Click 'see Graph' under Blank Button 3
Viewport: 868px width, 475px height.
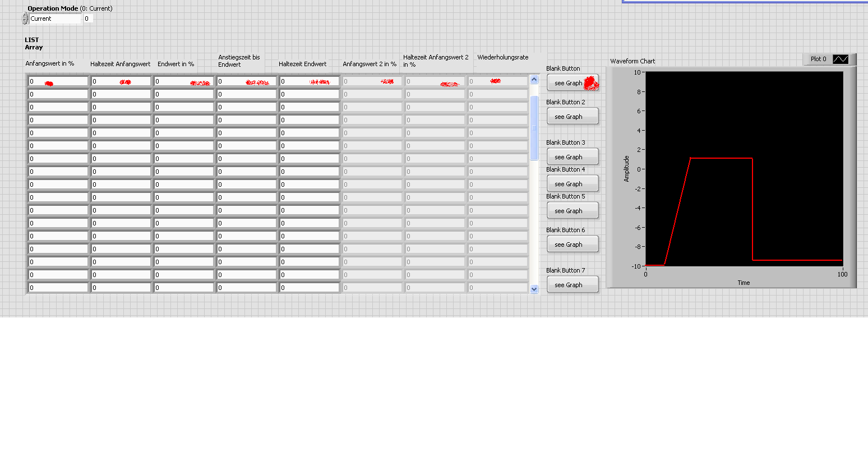coord(572,157)
